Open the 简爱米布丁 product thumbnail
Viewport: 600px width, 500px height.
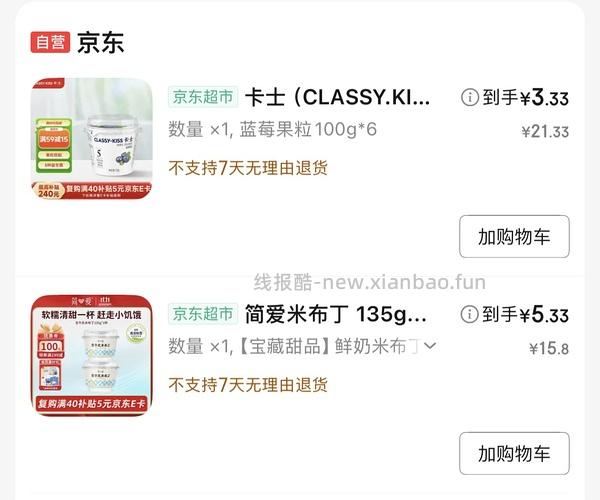pos(91,355)
